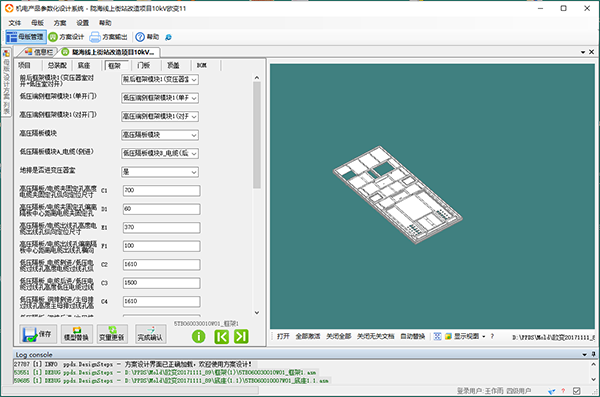Click the C3 field containing 1500
600x397 pixels.
pyautogui.click(x=161, y=283)
